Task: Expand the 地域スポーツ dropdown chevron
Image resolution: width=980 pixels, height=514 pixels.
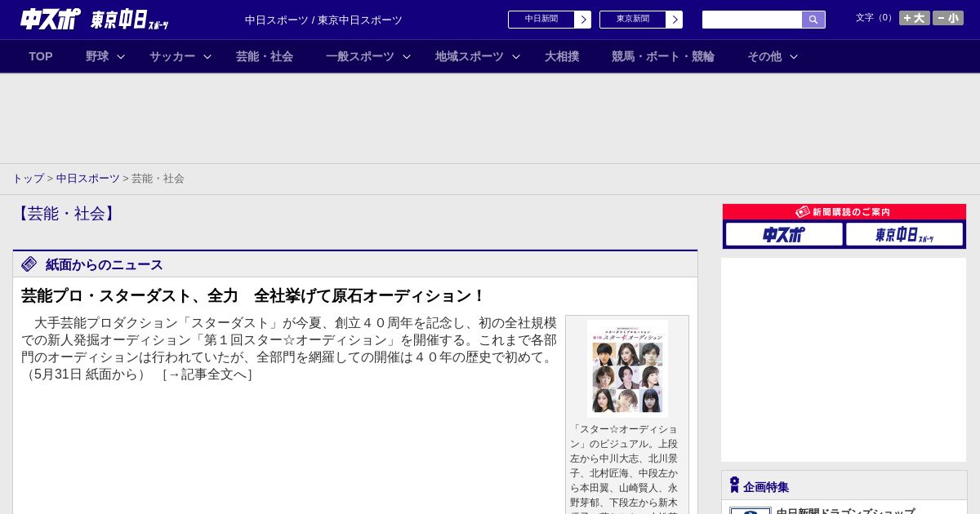Action: tap(516, 56)
